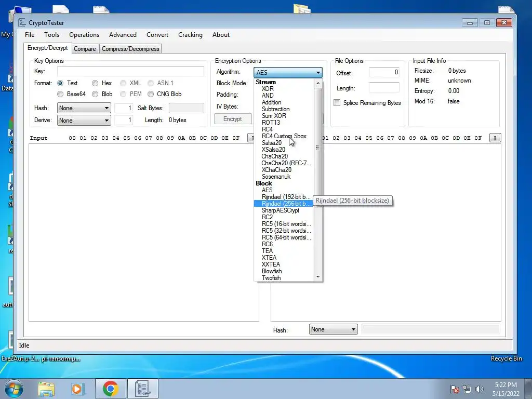Image resolution: width=532 pixels, height=399 pixels.
Task: Select the CNG Blob format radio button
Action: (x=151, y=94)
